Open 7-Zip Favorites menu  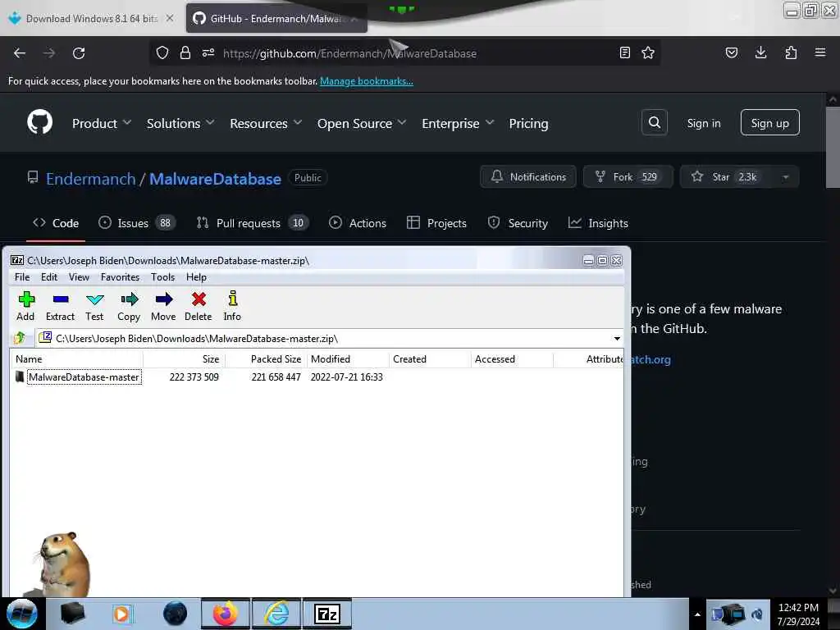pos(120,277)
